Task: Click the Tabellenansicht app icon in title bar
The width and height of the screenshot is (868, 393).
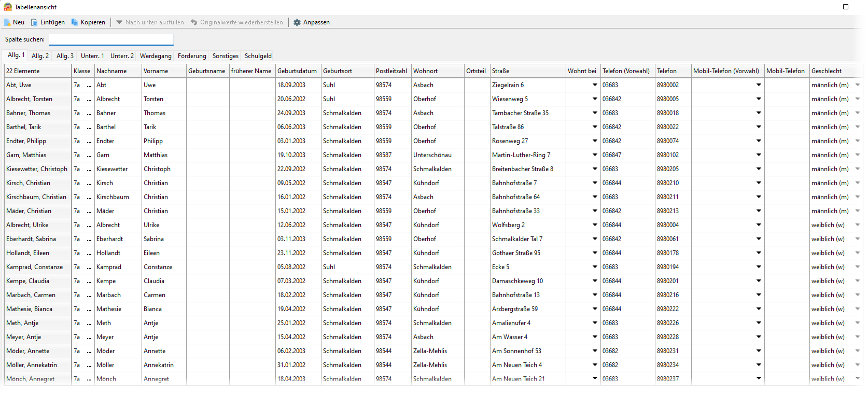Action: click(8, 7)
